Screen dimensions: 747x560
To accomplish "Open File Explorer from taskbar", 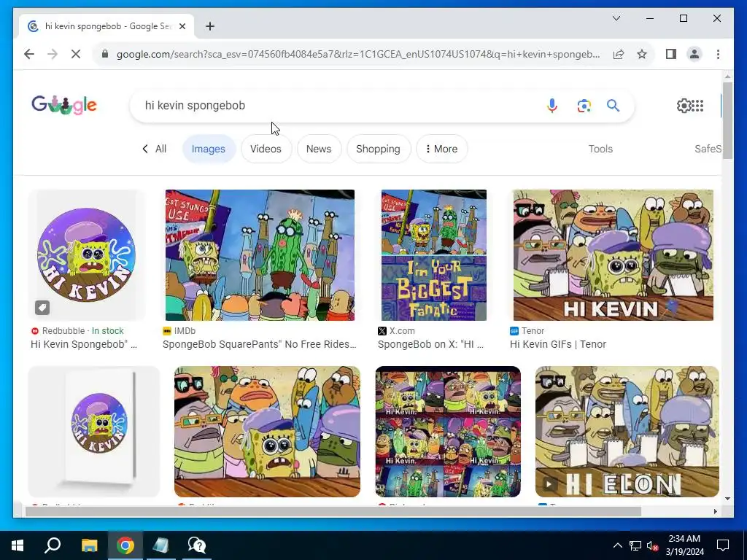I will (89, 545).
